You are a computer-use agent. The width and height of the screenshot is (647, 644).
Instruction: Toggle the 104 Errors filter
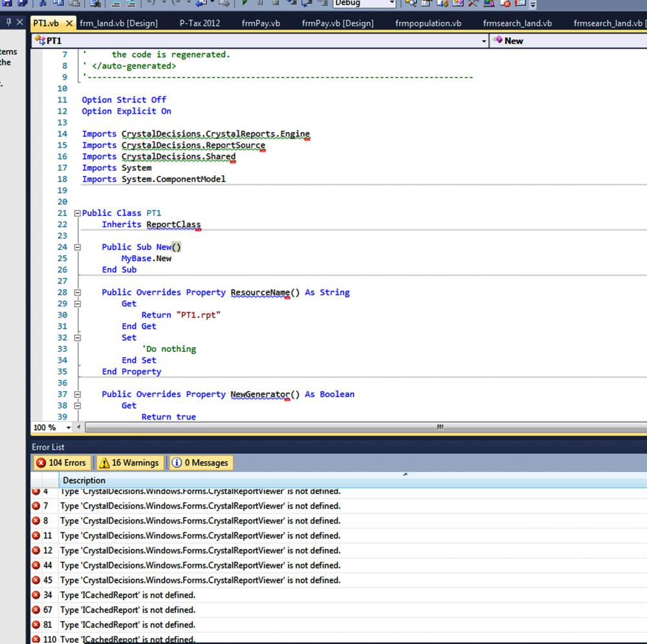pyautogui.click(x=62, y=462)
